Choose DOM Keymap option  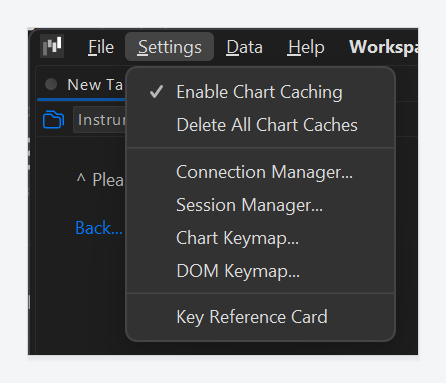(261, 271)
